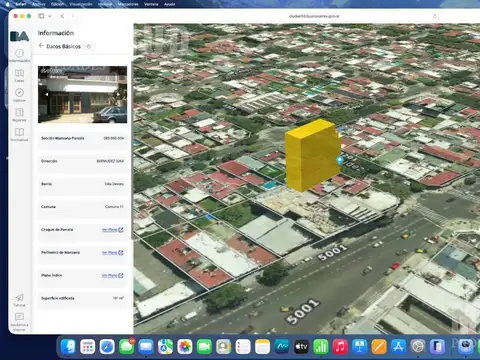This screenshot has width=480, height=360.
Task: Open Maps from the Dock
Action: 165,347
